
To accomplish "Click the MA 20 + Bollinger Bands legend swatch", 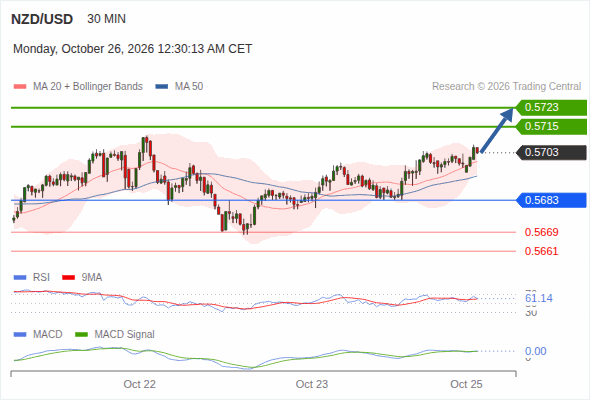I will click(x=20, y=87).
